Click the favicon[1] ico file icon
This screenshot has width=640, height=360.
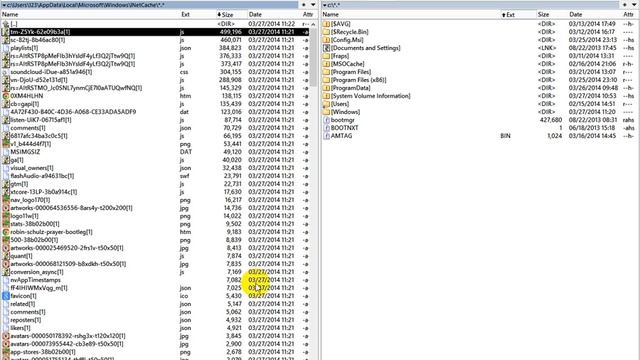6,296
